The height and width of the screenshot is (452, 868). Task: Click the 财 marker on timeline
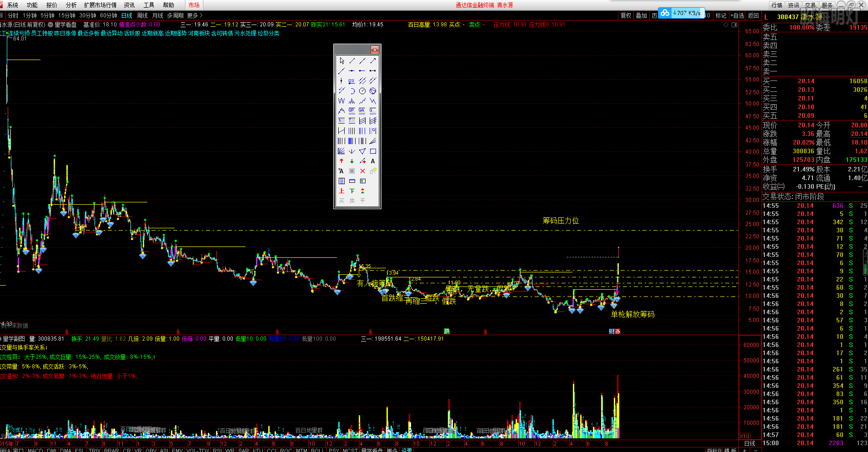coord(612,331)
